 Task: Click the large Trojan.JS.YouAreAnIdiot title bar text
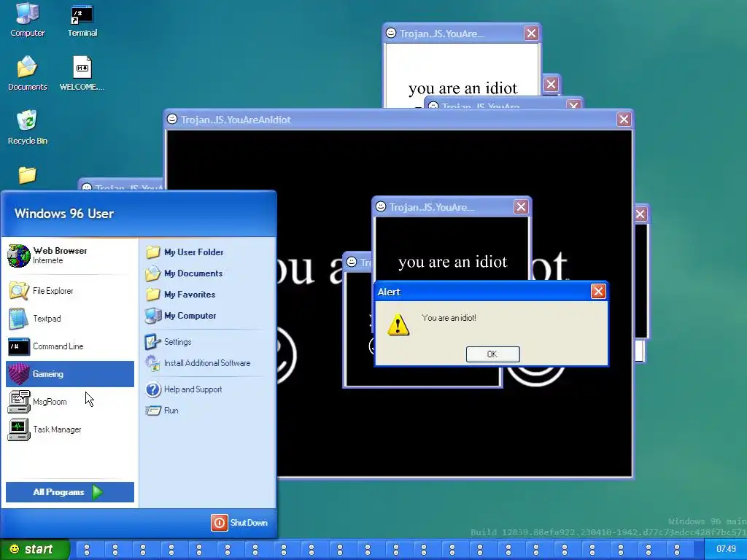236,120
